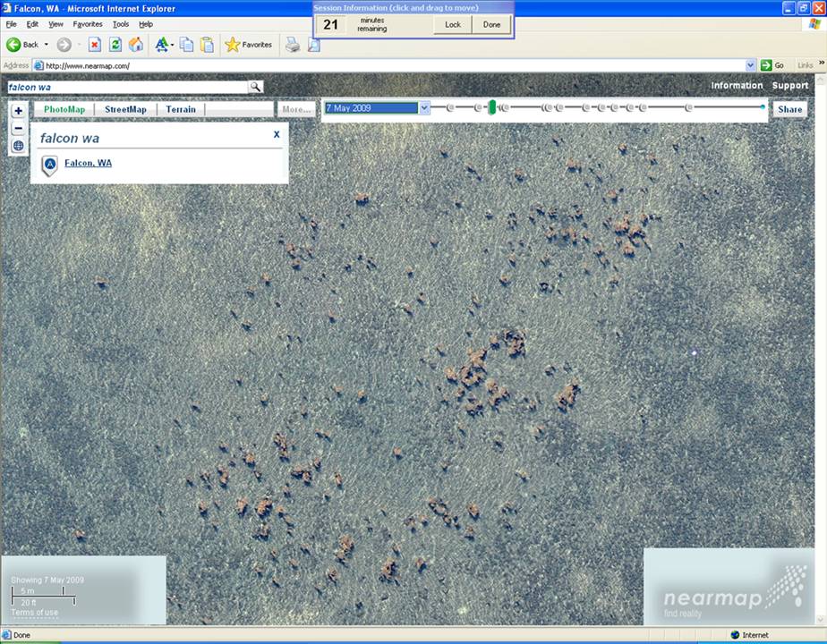The image size is (827, 644).
Task: Click the Lock button in Session Information
Action: 453,24
